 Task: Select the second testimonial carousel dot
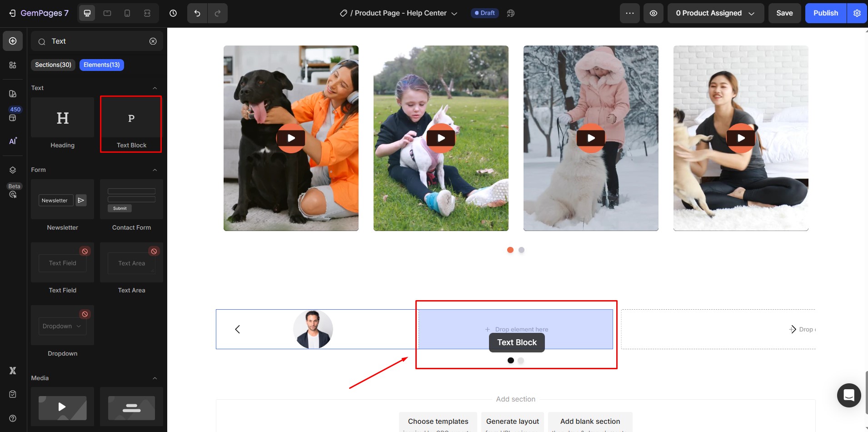521,361
